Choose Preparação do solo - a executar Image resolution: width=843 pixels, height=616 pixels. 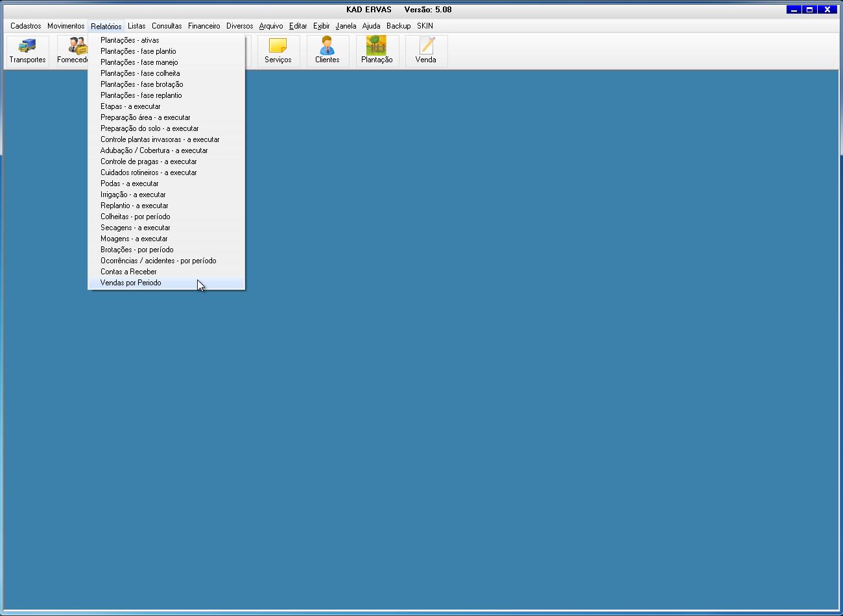[167, 128]
